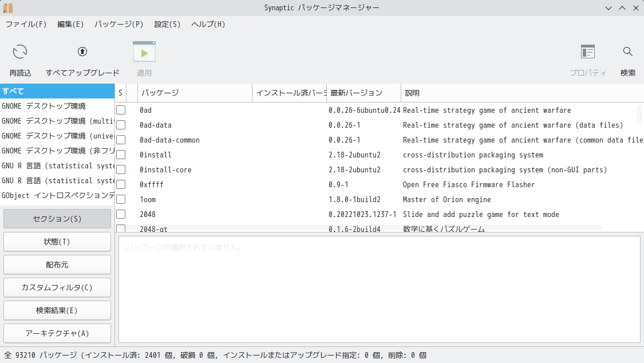
Task: Sort by the 最新バージョン column header
Action: click(x=364, y=93)
